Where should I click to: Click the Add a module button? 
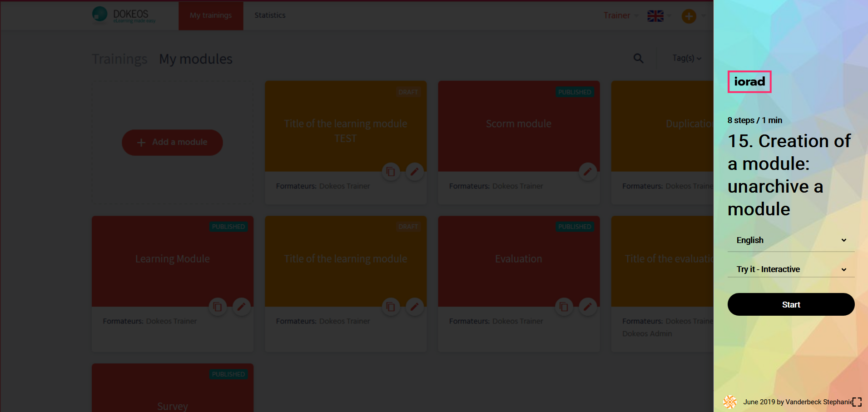(172, 143)
